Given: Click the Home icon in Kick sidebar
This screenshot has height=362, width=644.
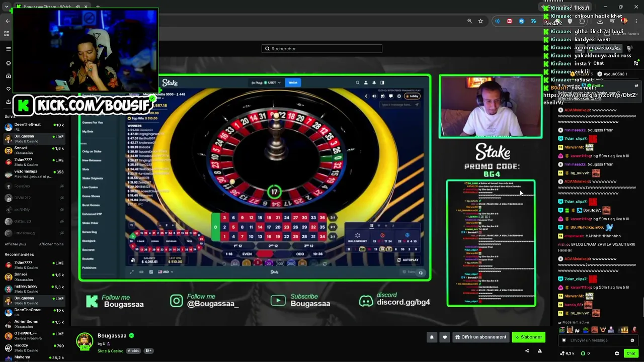Looking at the screenshot, I should click(x=8, y=63).
